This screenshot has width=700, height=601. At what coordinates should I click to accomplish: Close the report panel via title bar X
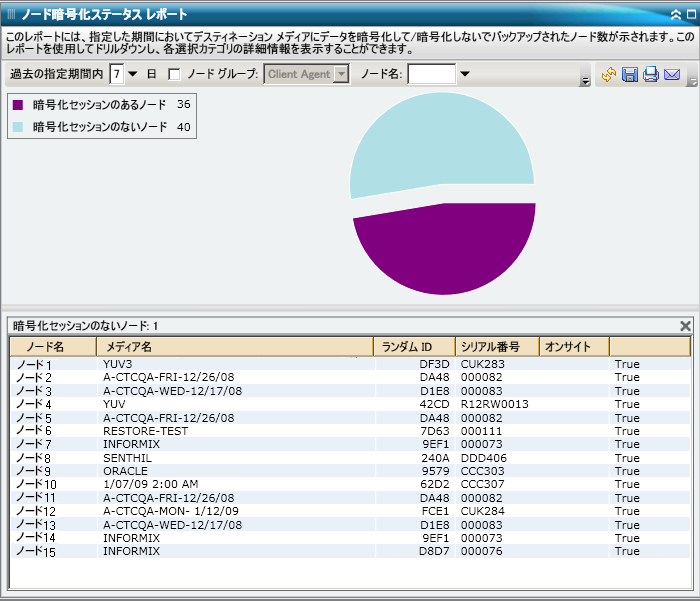[x=690, y=14]
